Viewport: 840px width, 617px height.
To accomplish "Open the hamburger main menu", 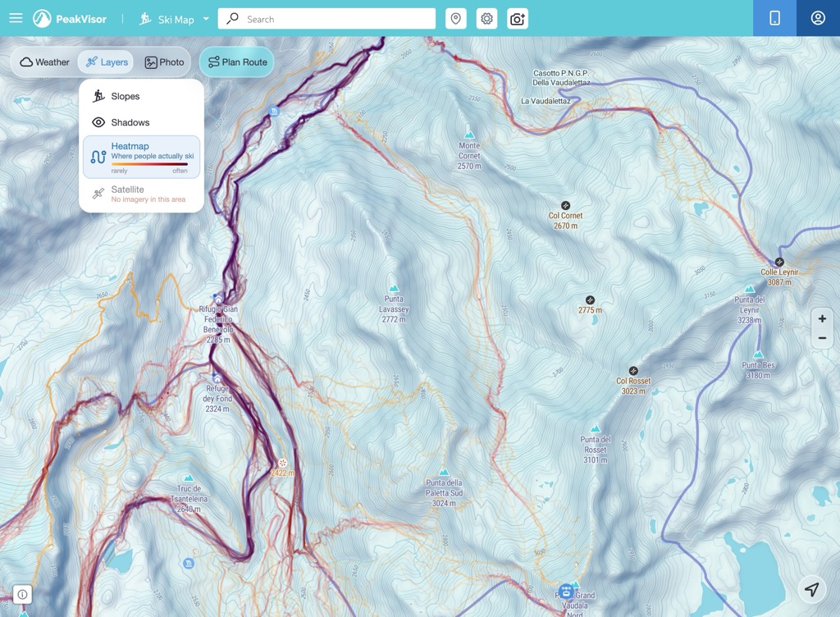I will point(16,18).
